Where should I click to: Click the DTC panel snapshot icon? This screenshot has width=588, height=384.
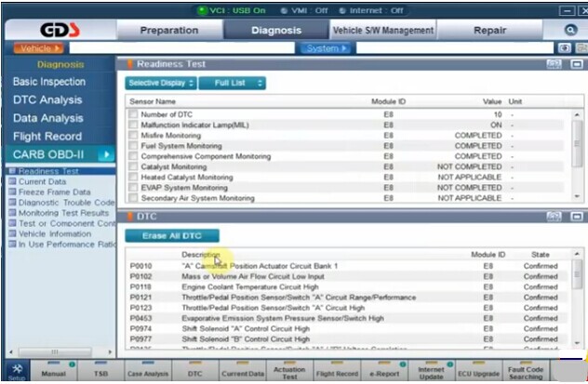(x=554, y=217)
